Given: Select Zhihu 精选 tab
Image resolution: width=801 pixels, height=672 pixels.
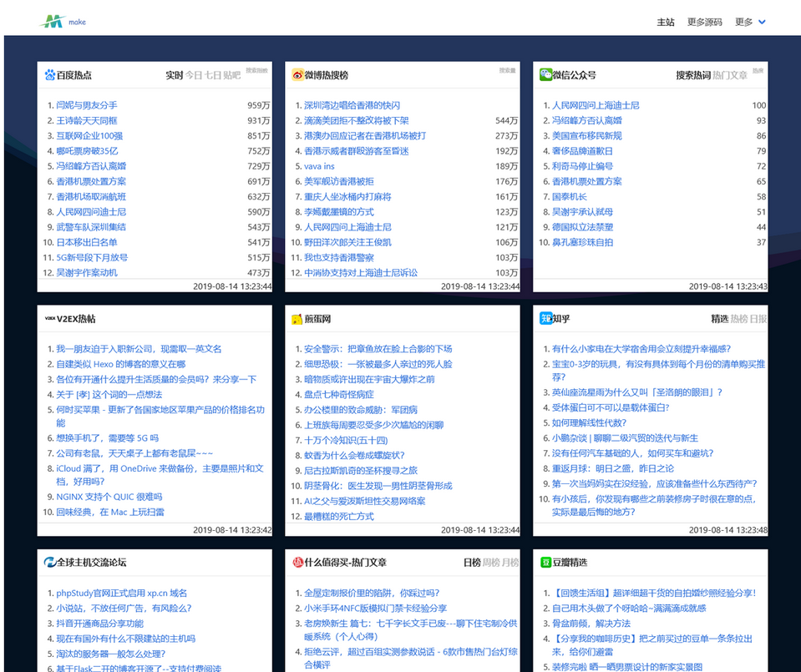Looking at the screenshot, I should [720, 319].
